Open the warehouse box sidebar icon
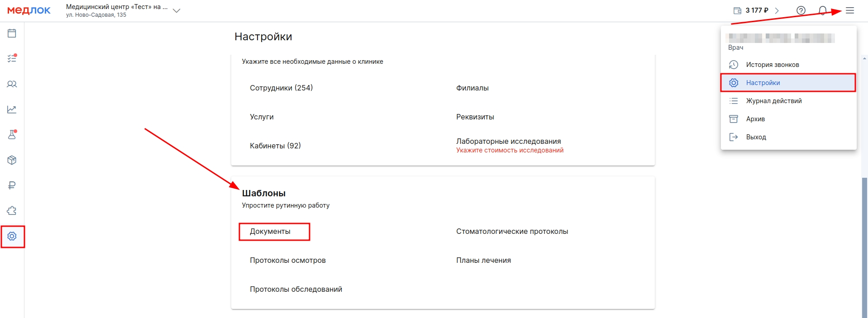This screenshot has width=868, height=318. (12, 160)
